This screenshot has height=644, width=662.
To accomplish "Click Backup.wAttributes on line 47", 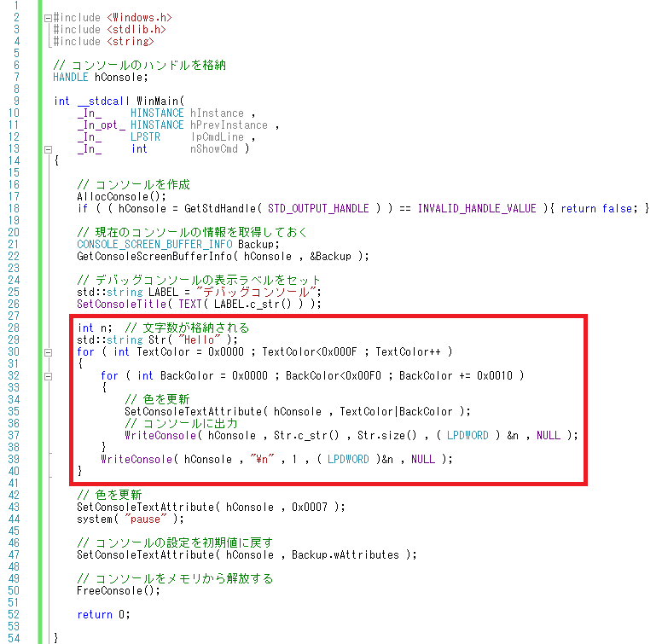I will click(x=346, y=554).
